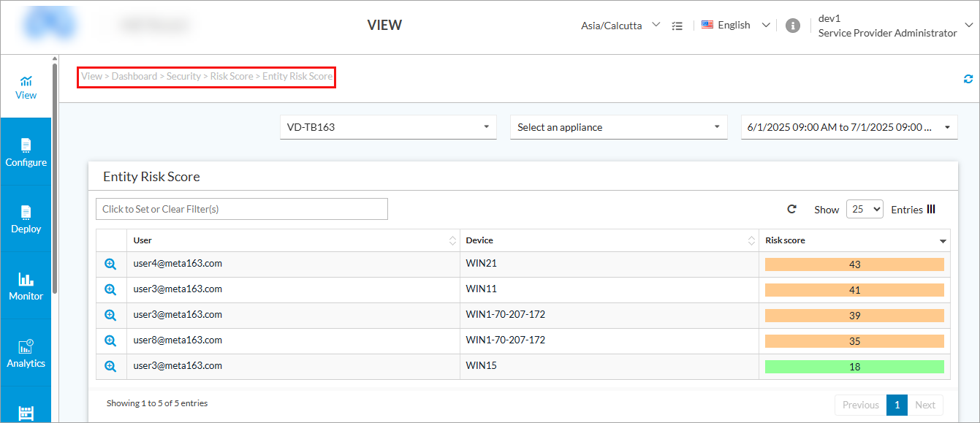The height and width of the screenshot is (423, 980).
Task: Open the task list icon in header
Action: tap(677, 26)
